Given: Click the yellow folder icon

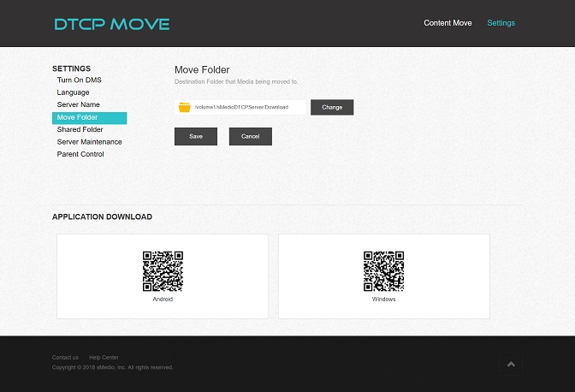Looking at the screenshot, I should click(184, 108).
